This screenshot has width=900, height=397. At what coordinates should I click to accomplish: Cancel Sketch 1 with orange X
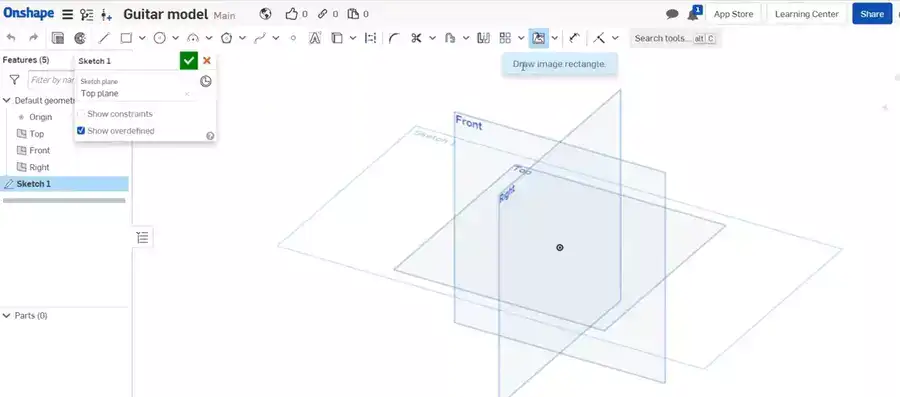(x=207, y=60)
